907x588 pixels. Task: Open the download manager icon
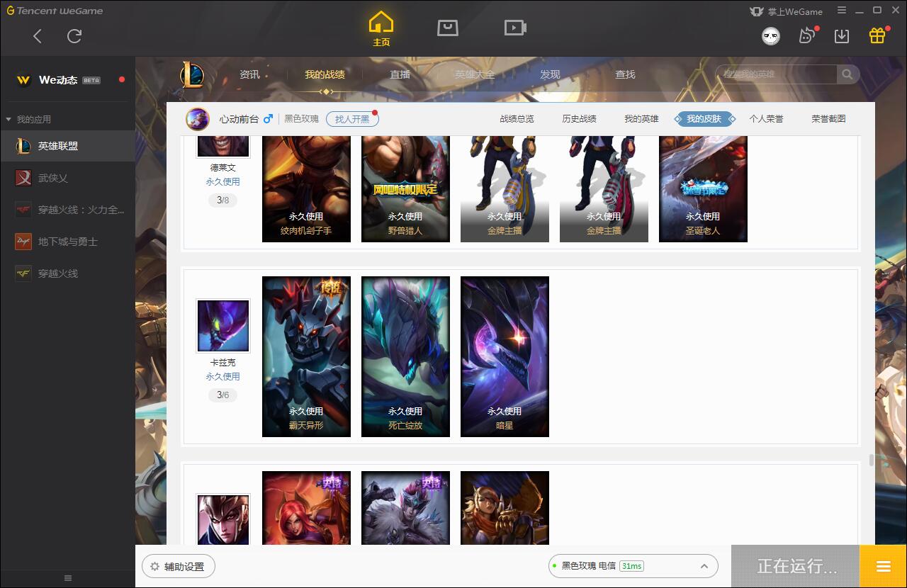[x=842, y=36]
